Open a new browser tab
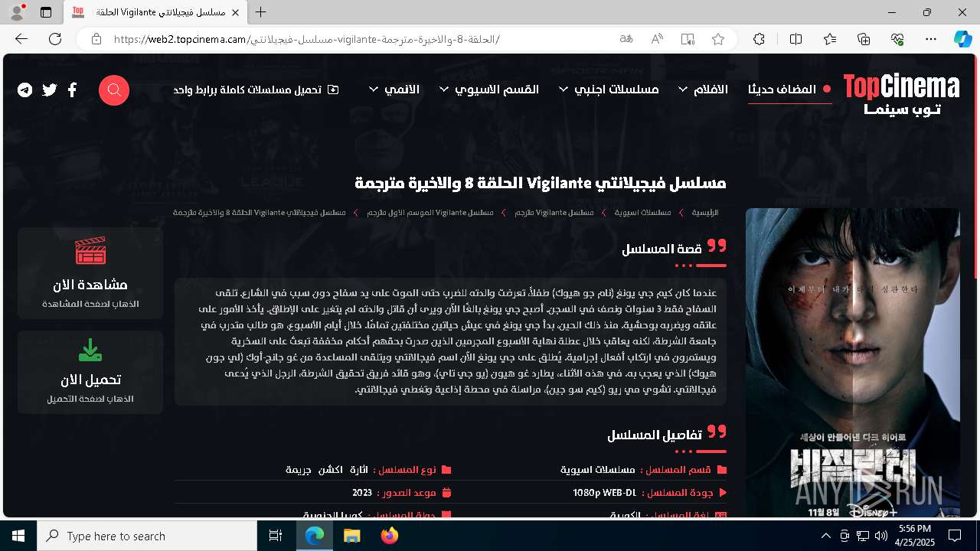980x551 pixels. click(x=260, y=12)
